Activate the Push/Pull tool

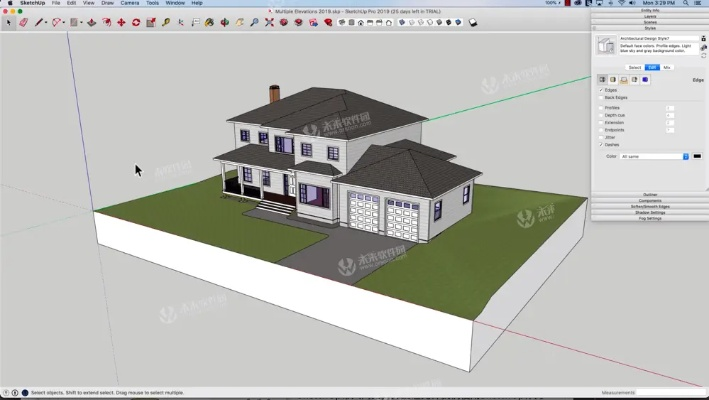coord(92,21)
